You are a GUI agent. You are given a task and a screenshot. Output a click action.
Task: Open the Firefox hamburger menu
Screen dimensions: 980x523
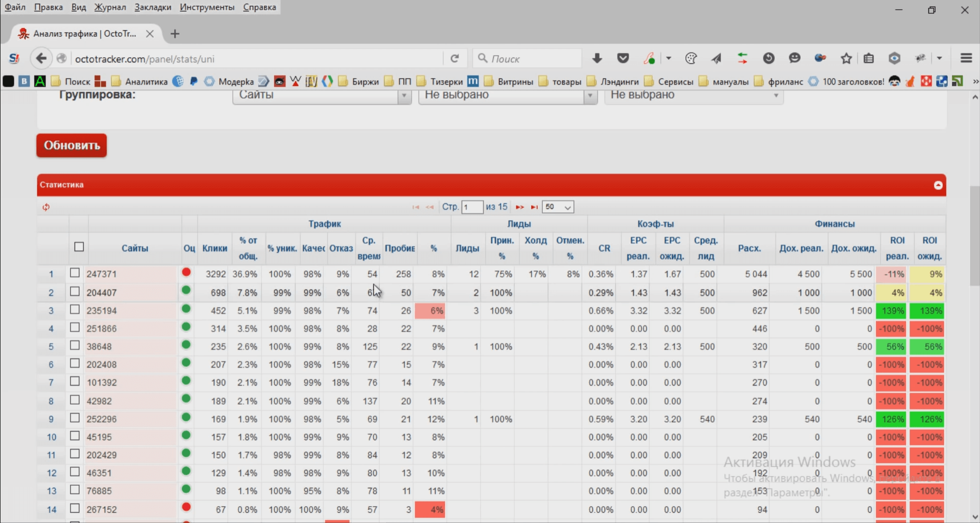coord(966,58)
